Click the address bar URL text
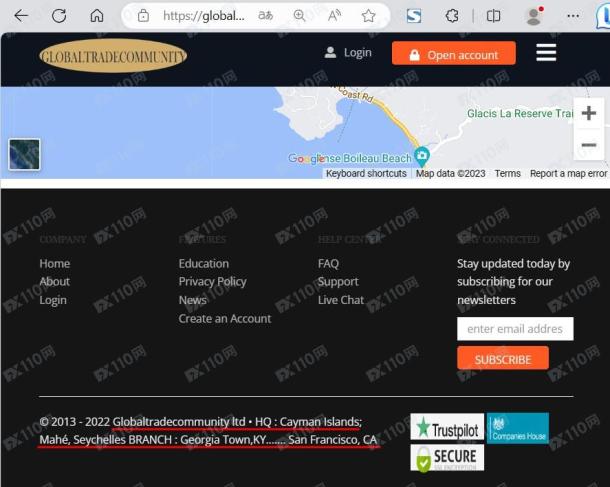The width and height of the screenshot is (610, 487). [204, 16]
